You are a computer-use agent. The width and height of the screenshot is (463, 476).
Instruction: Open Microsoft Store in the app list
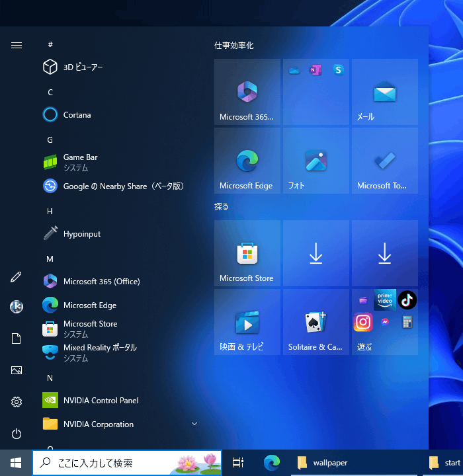point(119,329)
